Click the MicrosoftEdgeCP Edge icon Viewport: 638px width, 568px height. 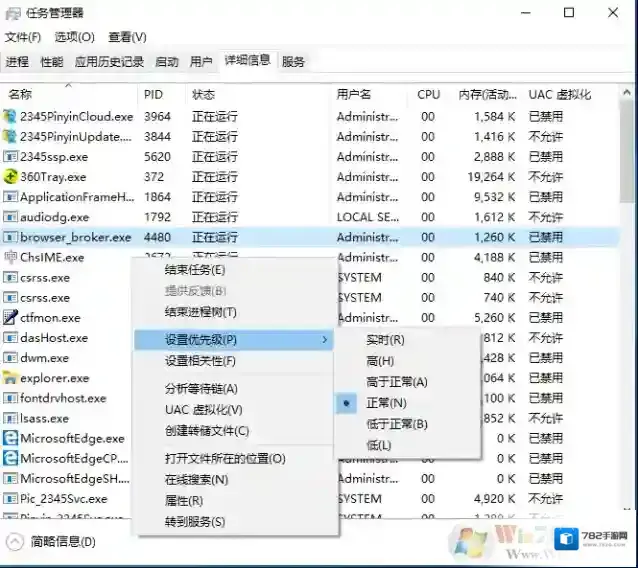[10, 459]
